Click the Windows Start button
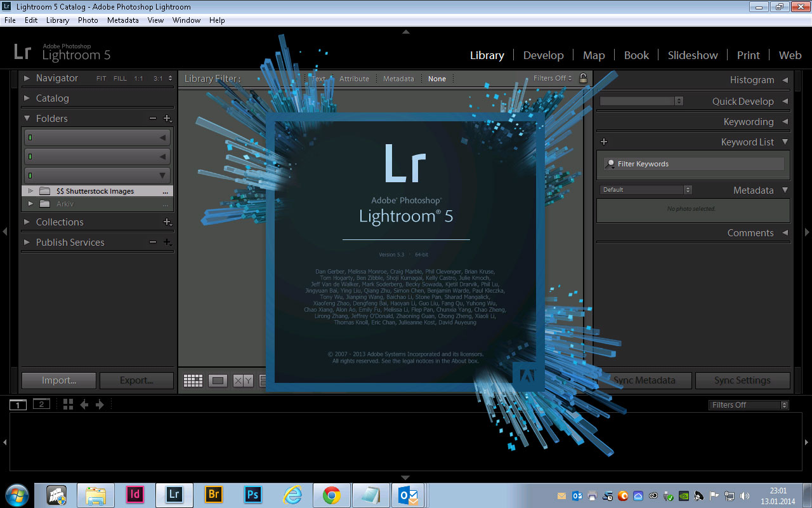This screenshot has height=508, width=812. coord(16,495)
